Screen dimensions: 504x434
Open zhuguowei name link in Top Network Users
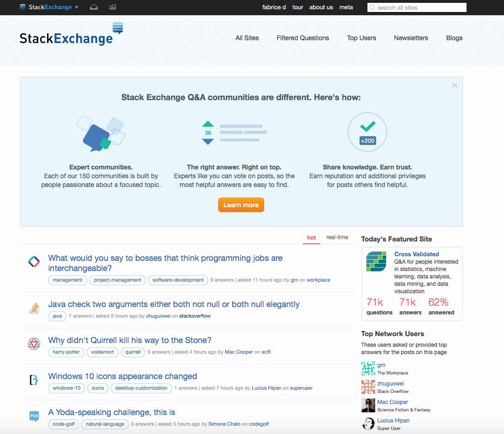pyautogui.click(x=390, y=384)
